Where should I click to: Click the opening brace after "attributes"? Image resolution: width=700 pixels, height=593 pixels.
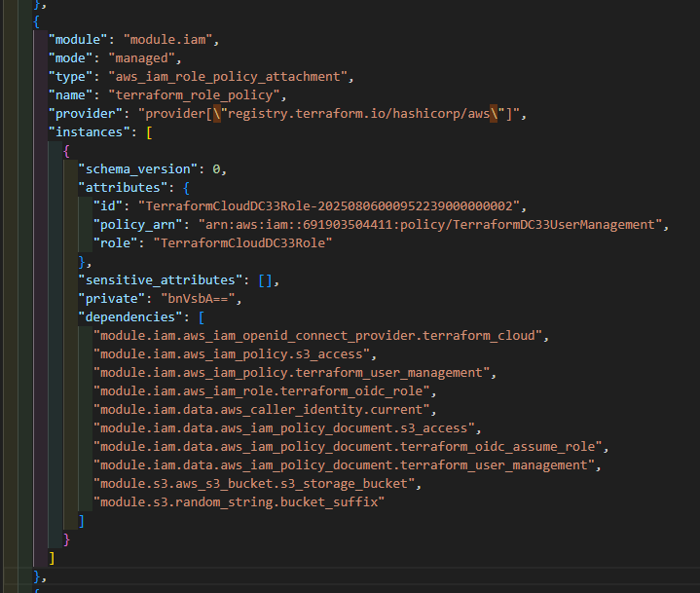pos(184,188)
